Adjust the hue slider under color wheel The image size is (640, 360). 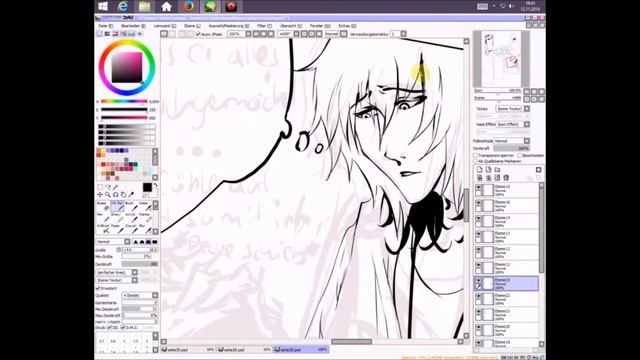pyautogui.click(x=124, y=101)
